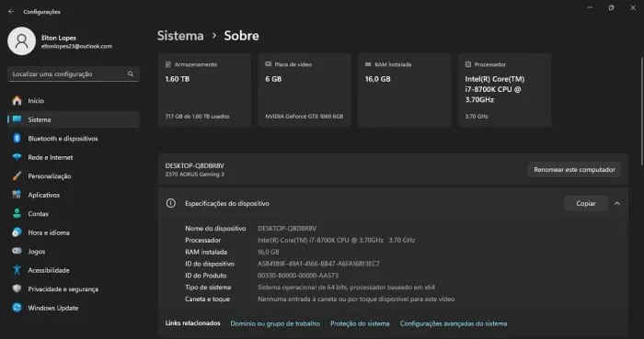Click the vertical scrollbar on the right
644x339 pixels.
[x=641, y=110]
